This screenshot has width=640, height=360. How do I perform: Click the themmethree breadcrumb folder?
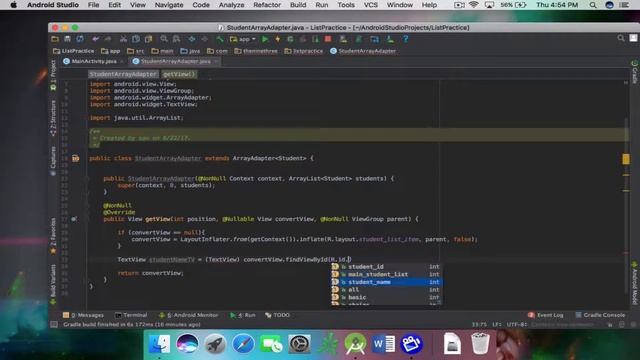[256, 51]
